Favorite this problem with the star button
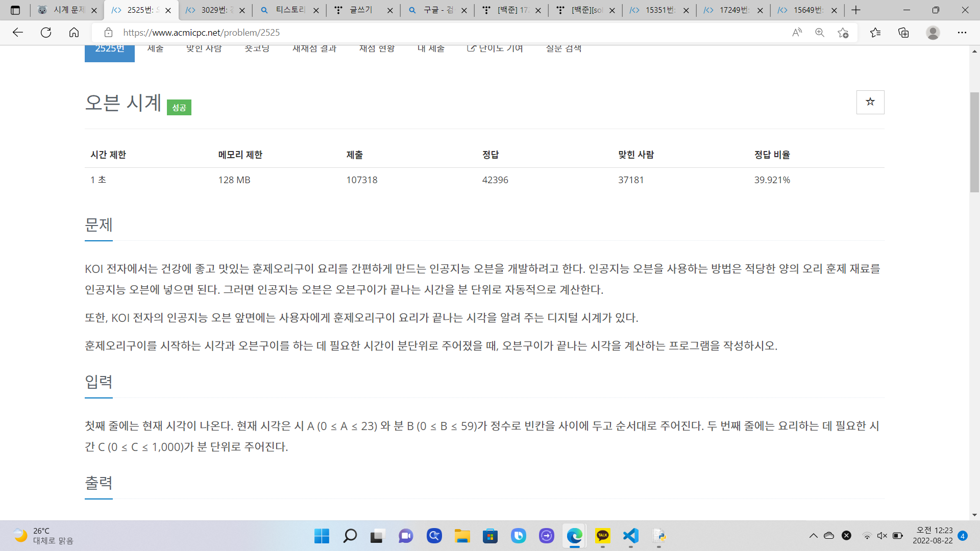This screenshot has width=980, height=551. click(x=870, y=102)
